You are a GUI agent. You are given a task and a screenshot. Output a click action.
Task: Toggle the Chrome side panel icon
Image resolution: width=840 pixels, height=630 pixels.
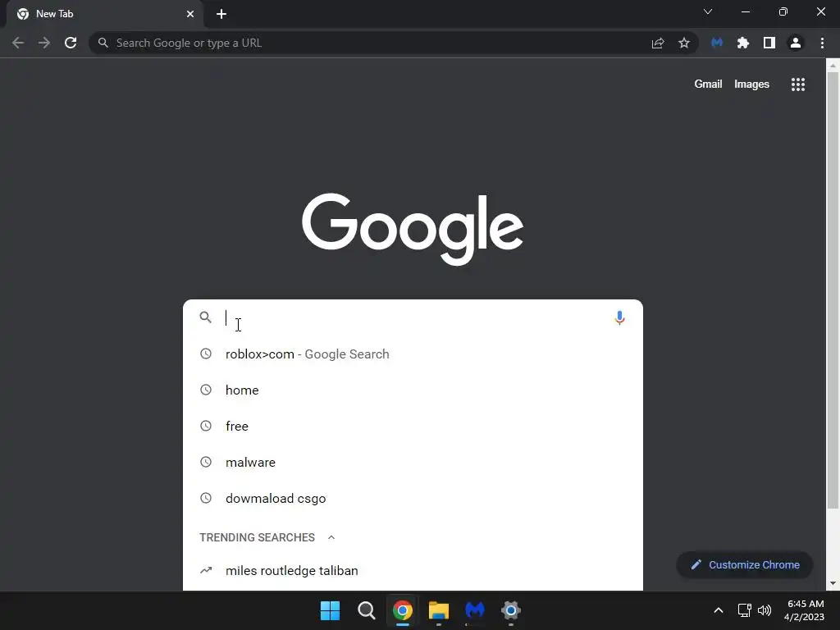click(769, 43)
